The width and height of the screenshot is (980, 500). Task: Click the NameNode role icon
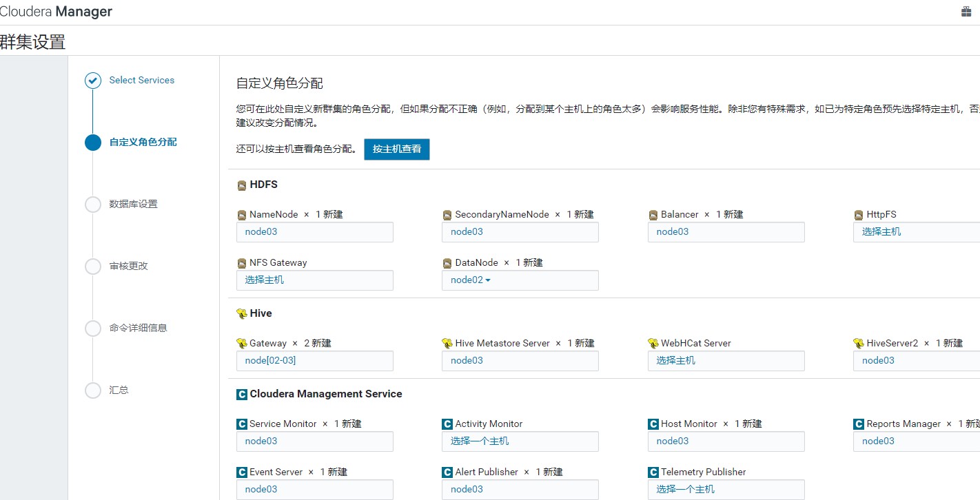coord(241,215)
